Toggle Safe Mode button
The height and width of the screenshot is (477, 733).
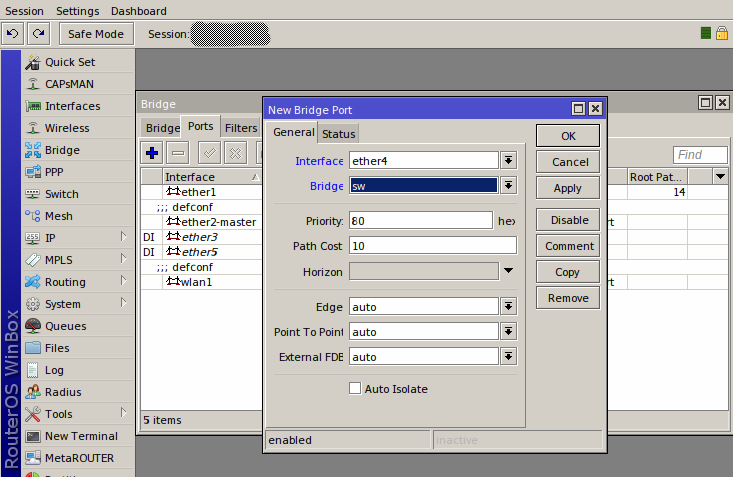tap(96, 34)
